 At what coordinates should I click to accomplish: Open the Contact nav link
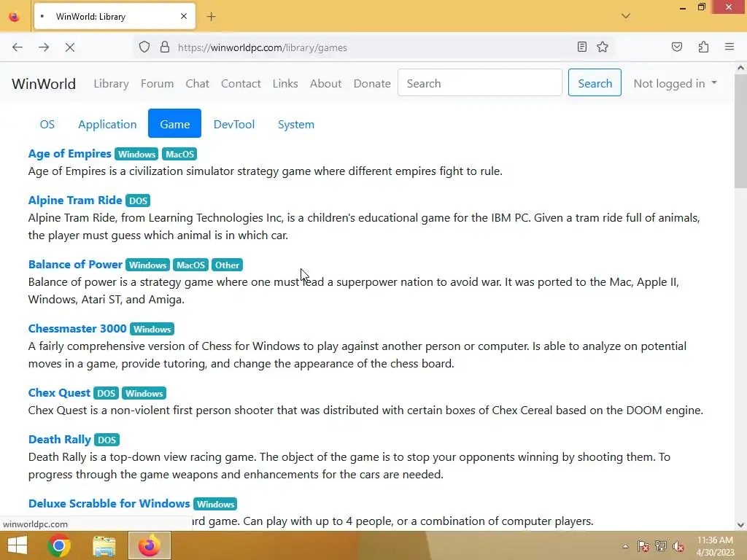point(241,83)
